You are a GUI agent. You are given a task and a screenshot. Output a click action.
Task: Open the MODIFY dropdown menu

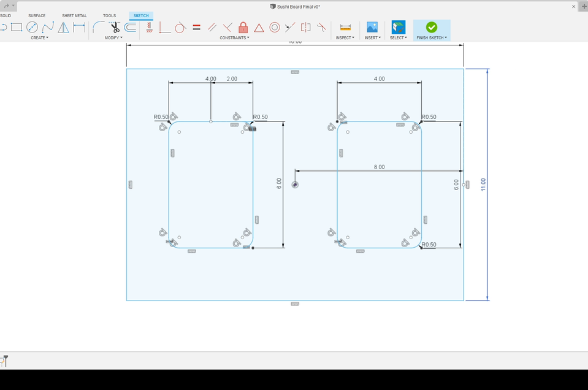[x=113, y=38]
